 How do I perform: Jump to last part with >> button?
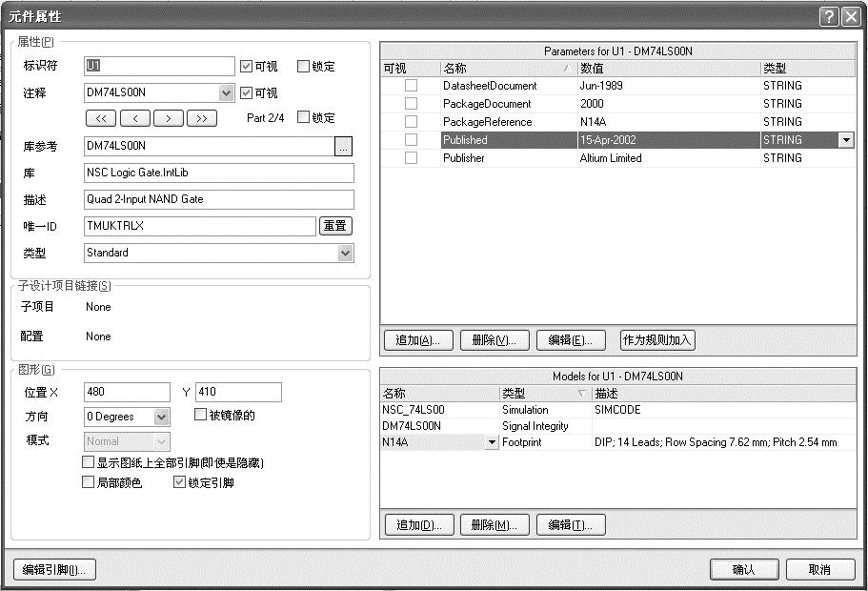201,118
